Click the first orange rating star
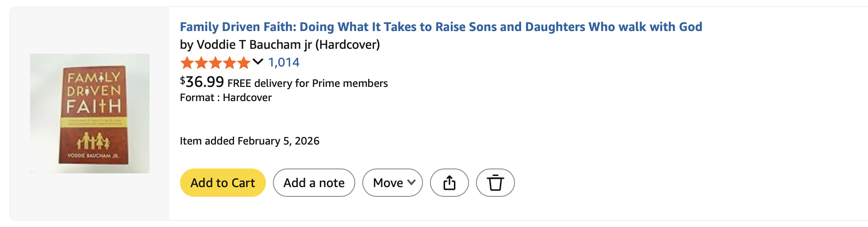Screen dimensions: 868x227 pos(187,63)
